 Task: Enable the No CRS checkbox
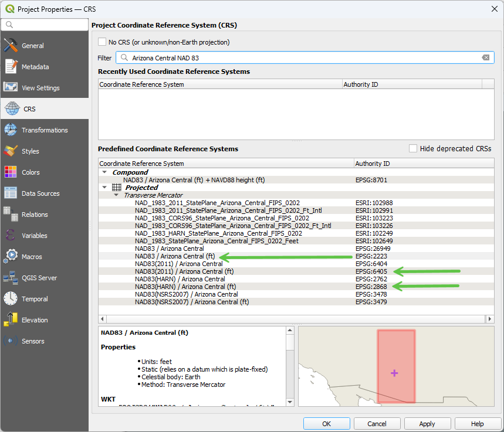[102, 42]
